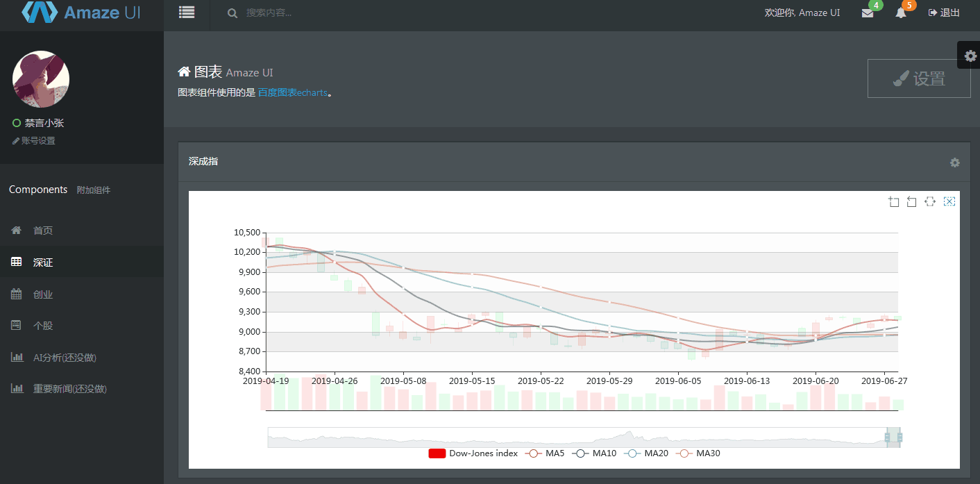The width and height of the screenshot is (980, 484).
Task: Click the 设置 brush button
Action: point(919,78)
